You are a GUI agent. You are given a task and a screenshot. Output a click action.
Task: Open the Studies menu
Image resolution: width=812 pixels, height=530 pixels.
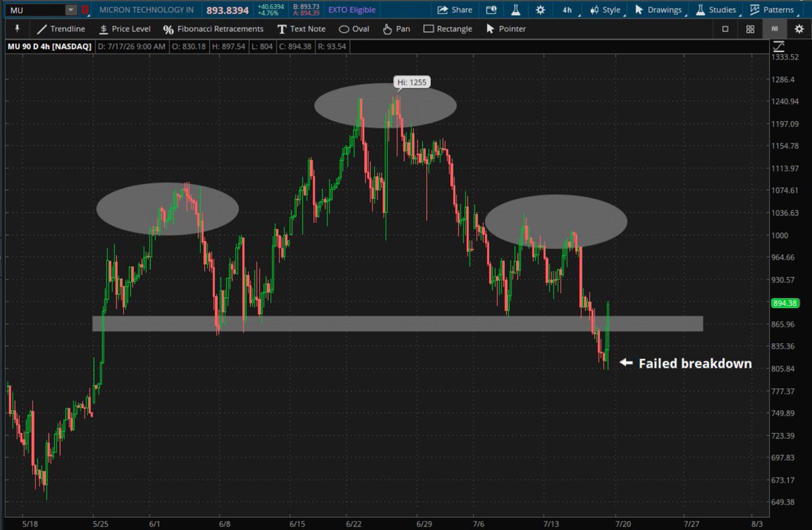click(x=715, y=10)
